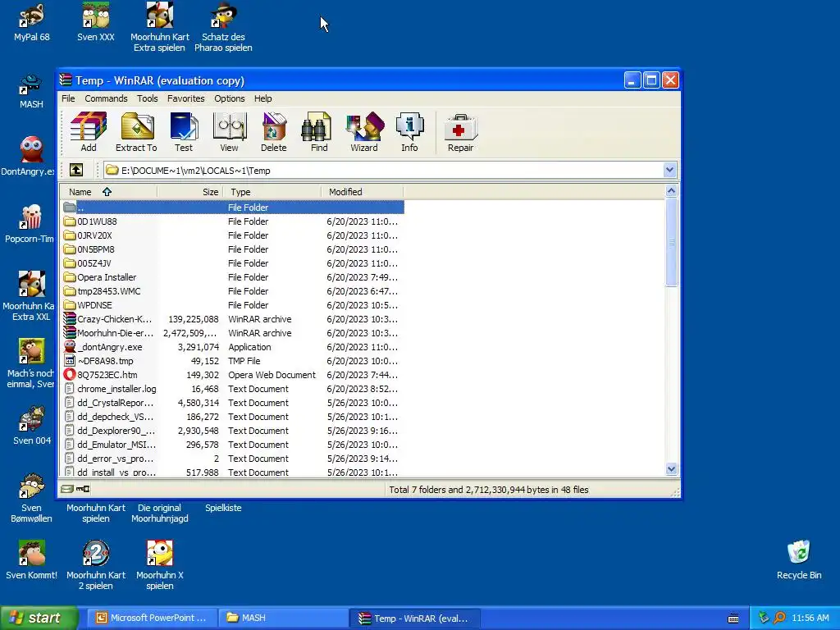Expand the address path dropdown

click(x=669, y=171)
